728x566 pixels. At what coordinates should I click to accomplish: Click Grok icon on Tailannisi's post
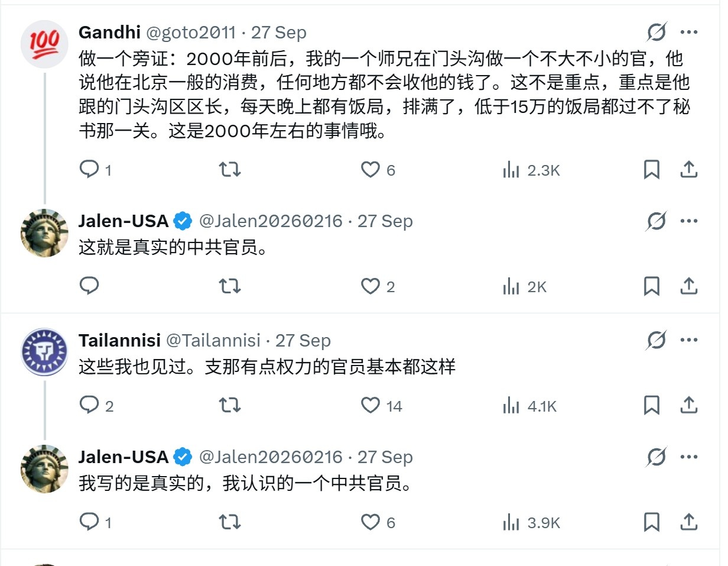click(x=656, y=341)
